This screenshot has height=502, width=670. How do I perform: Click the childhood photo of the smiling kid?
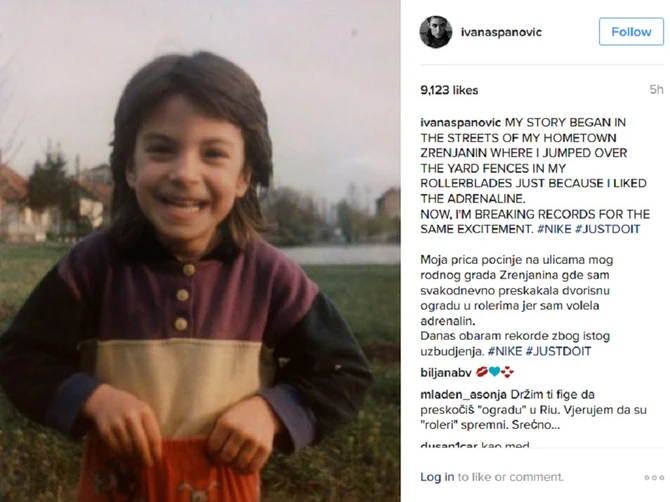(200, 250)
